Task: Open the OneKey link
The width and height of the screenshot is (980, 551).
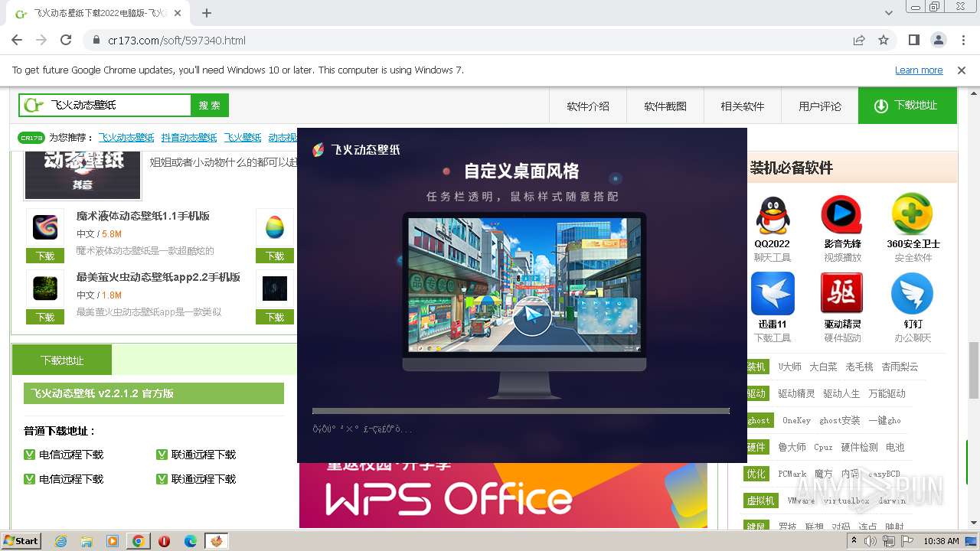Action: tap(796, 420)
